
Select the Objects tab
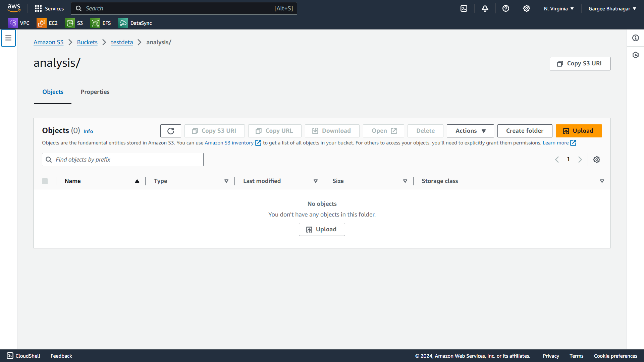click(x=53, y=92)
